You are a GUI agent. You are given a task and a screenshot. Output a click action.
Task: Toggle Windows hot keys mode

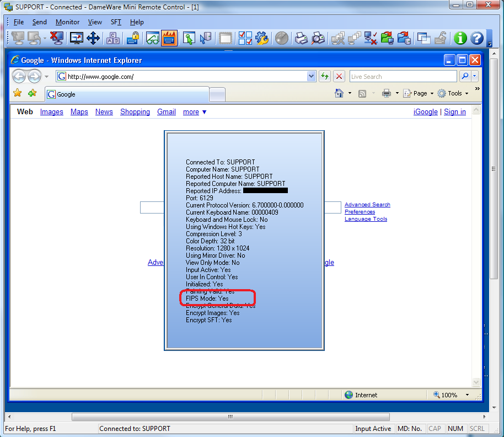coord(169,38)
